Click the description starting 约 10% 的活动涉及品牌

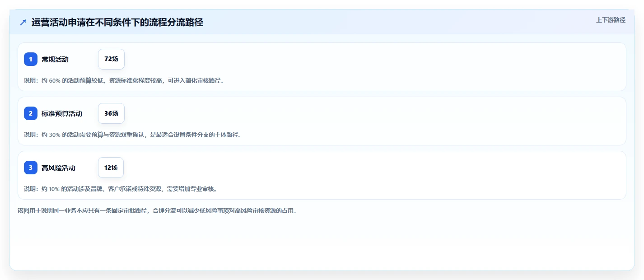coord(121,189)
